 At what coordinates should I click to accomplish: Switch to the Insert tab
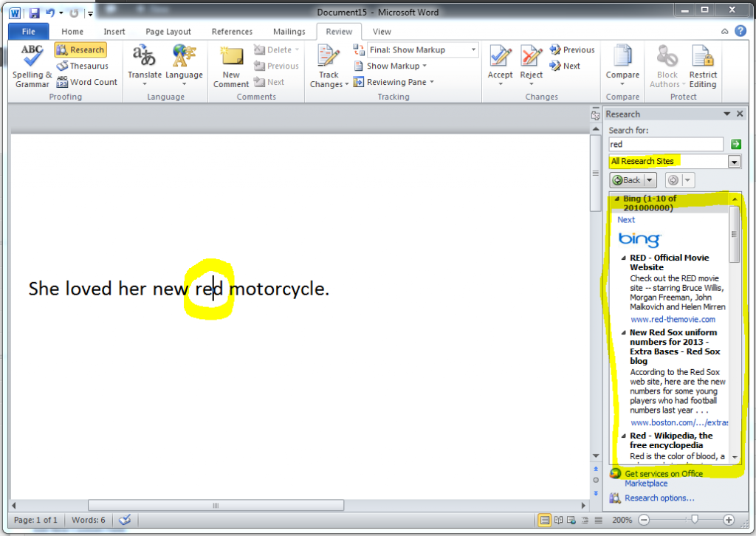tap(114, 31)
